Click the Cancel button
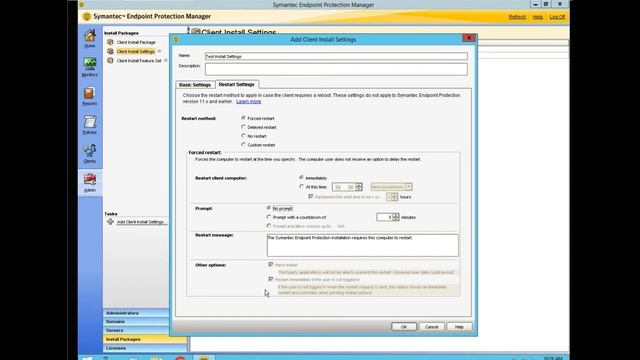 tap(431, 327)
